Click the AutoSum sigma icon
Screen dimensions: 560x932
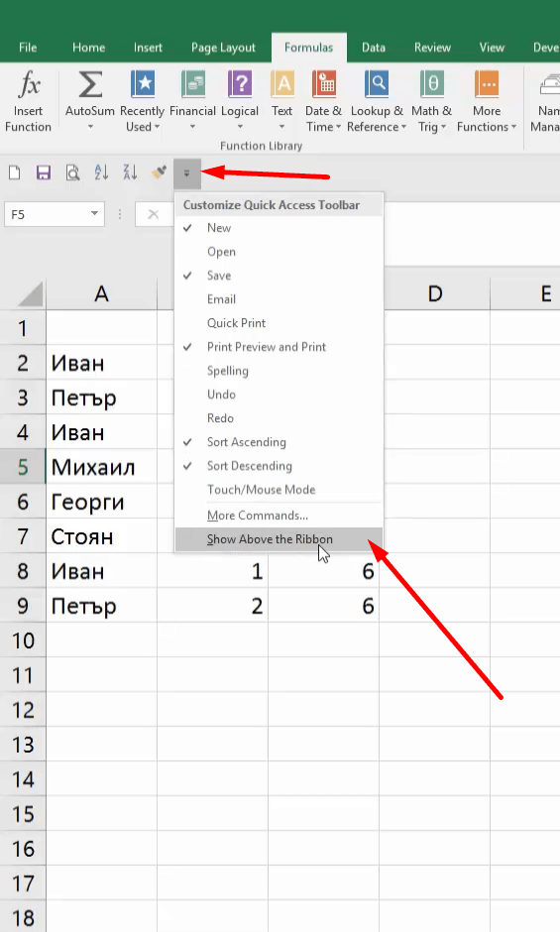(90, 84)
